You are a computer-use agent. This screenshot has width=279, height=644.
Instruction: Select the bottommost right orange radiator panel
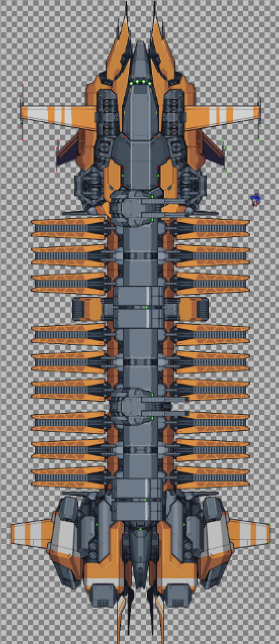[212, 477]
